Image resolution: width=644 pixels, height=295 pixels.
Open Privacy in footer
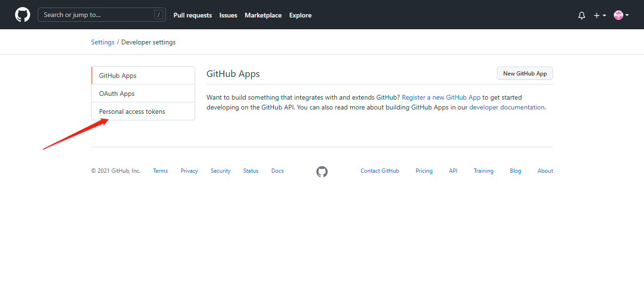189,171
